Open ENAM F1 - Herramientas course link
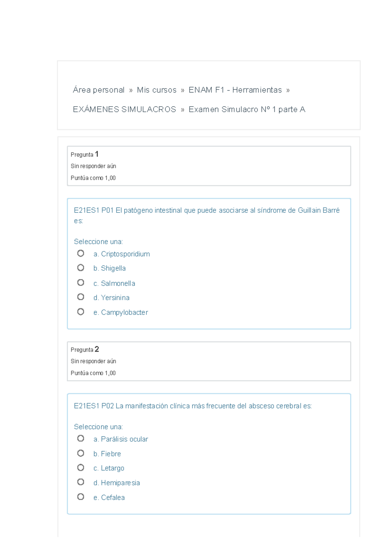392x555 pixels. pyautogui.click(x=235, y=90)
